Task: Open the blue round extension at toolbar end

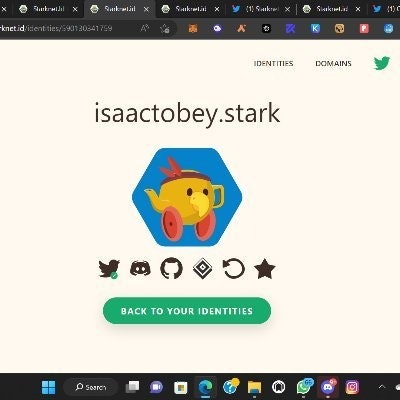Action: point(388,29)
